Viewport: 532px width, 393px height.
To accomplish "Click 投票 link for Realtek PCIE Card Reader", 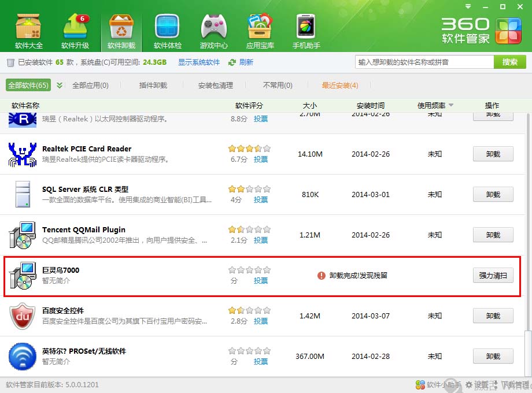I will (261, 159).
